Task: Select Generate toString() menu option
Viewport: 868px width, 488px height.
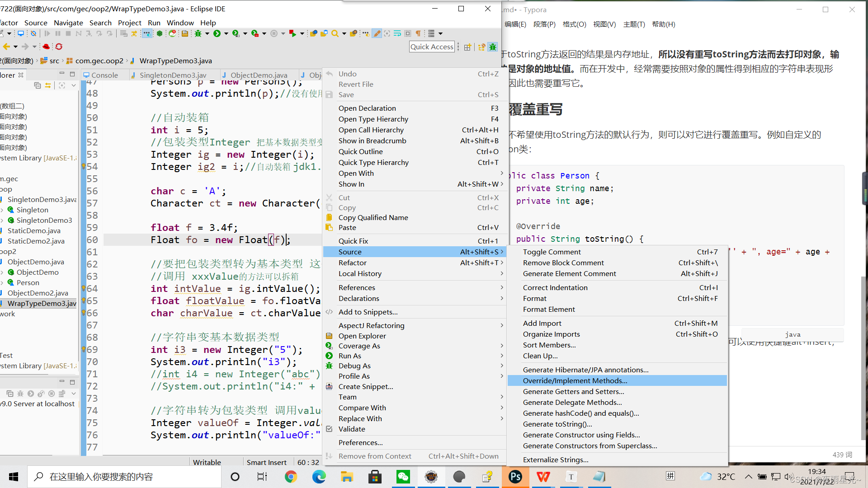Action: coord(557,424)
